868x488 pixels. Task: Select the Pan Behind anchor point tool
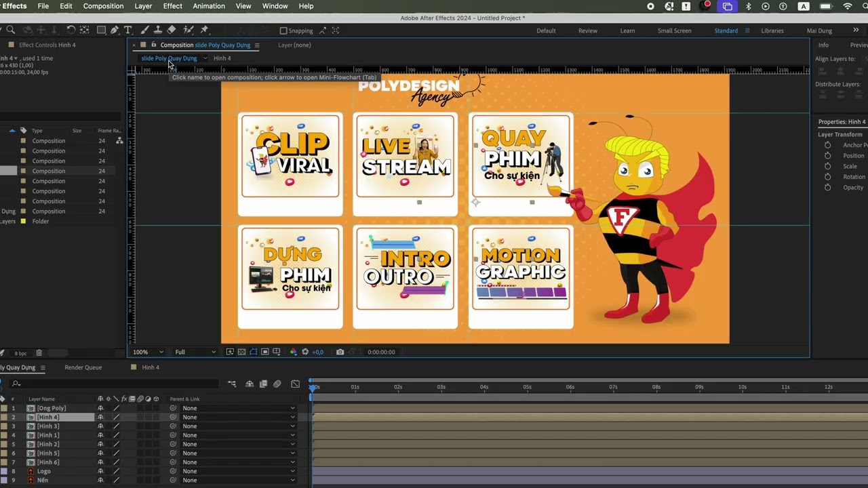coord(84,30)
